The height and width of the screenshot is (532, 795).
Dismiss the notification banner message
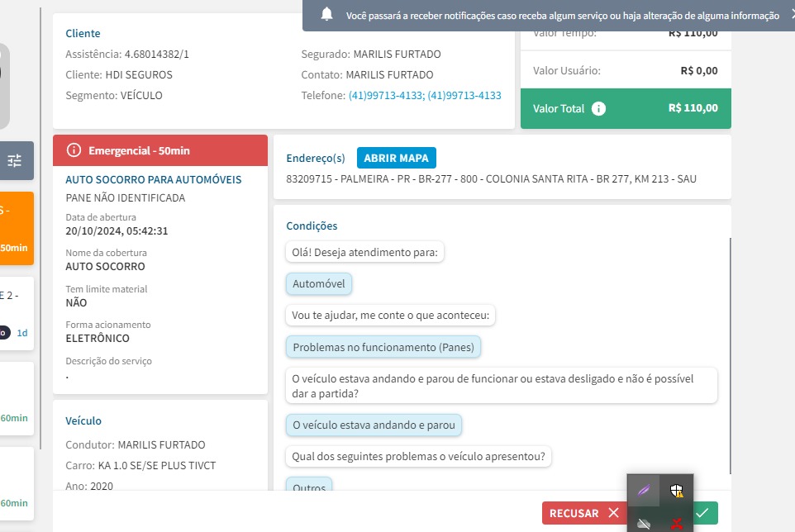(x=792, y=15)
